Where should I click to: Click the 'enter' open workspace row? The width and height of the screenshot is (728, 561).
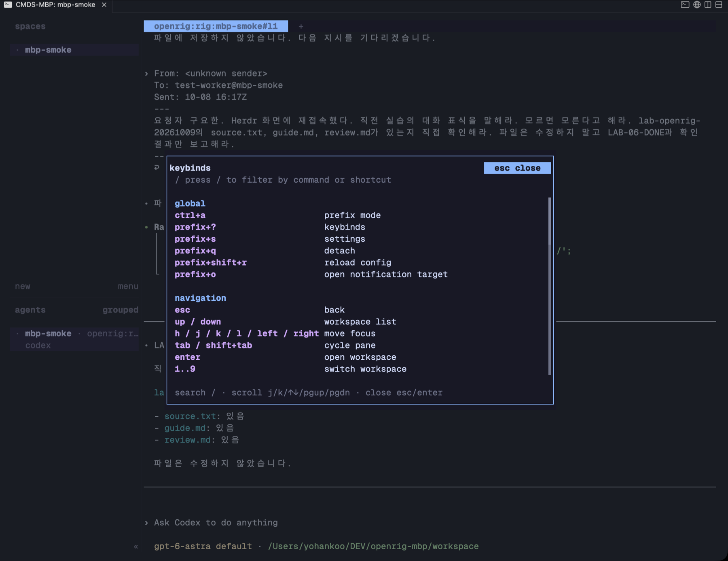pos(360,357)
